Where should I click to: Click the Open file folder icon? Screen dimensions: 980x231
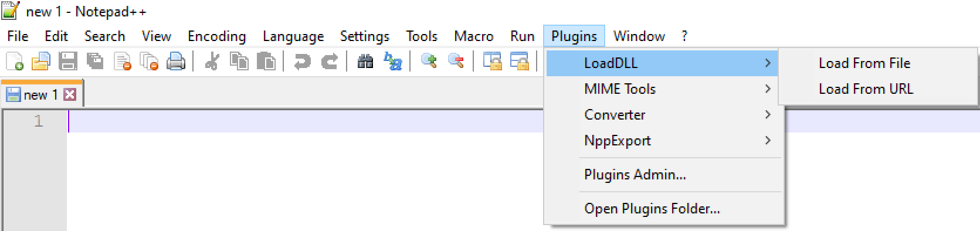(x=41, y=61)
